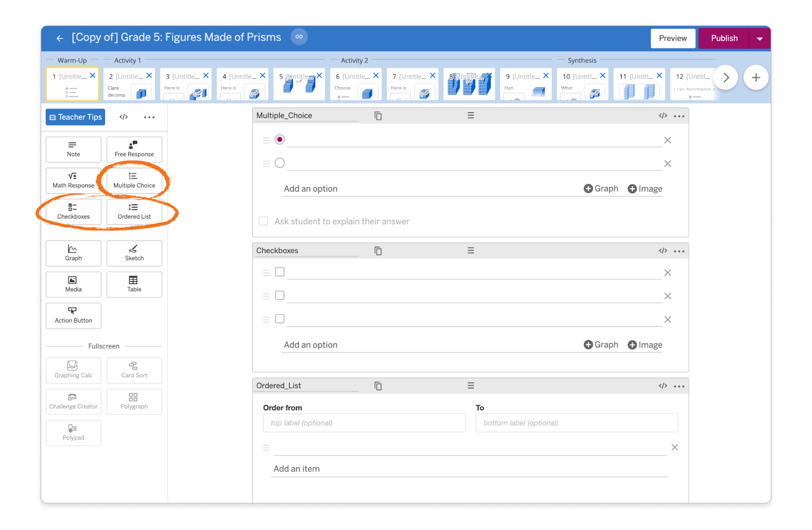Add a Note component
Image resolution: width=812 pixels, height=530 pixels.
(x=73, y=149)
